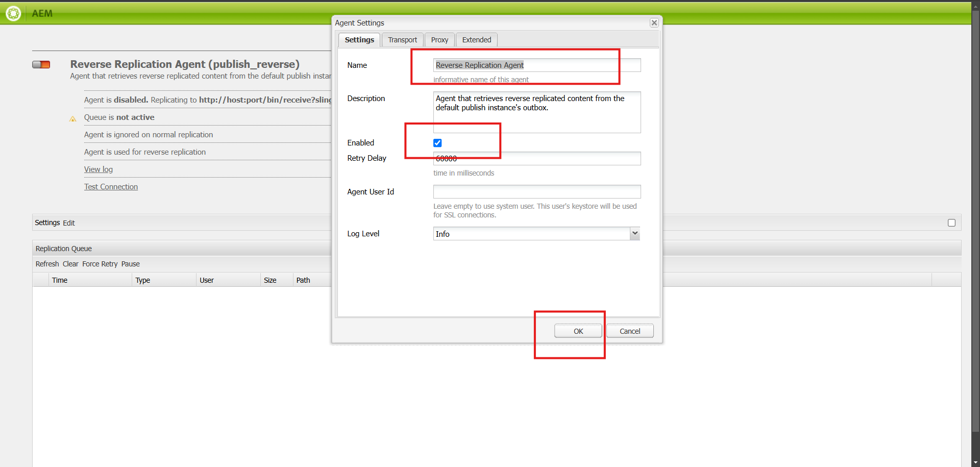Click the Test Connection link
The image size is (980, 467).
111,187
